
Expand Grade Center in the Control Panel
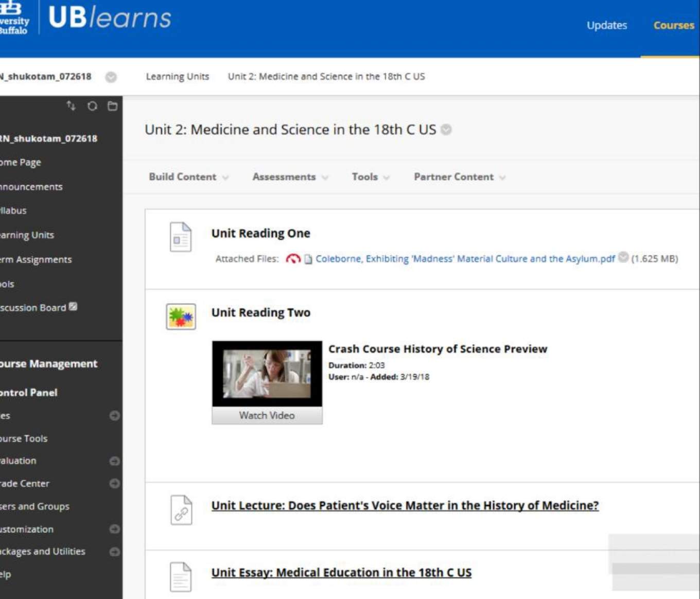click(x=114, y=483)
